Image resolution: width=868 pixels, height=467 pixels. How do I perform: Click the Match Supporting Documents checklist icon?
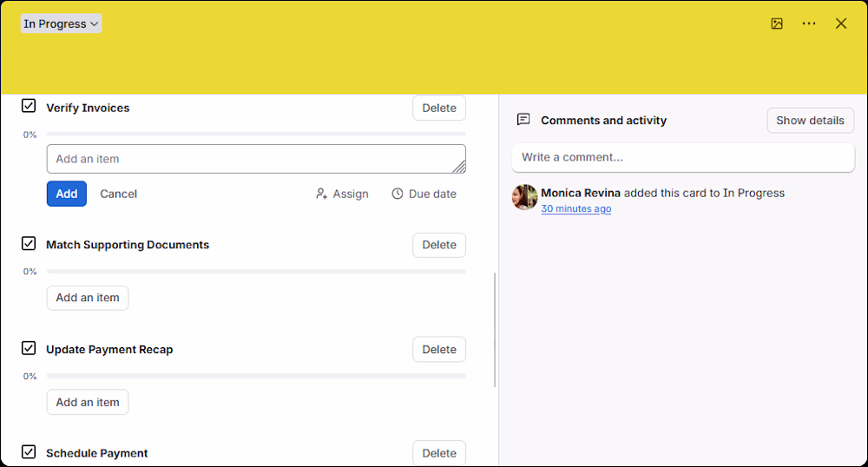[x=29, y=243]
